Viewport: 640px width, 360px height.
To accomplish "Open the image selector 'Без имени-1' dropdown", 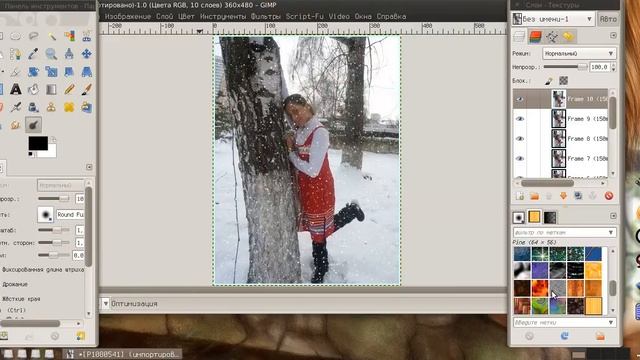I will (553, 19).
